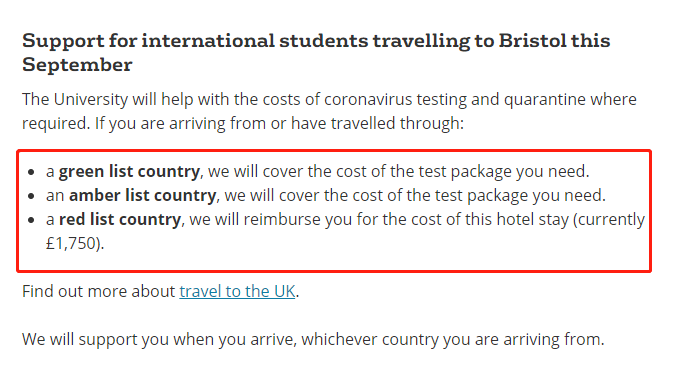Click the word "September" in the heading
684x365 pixels.
[77, 65]
